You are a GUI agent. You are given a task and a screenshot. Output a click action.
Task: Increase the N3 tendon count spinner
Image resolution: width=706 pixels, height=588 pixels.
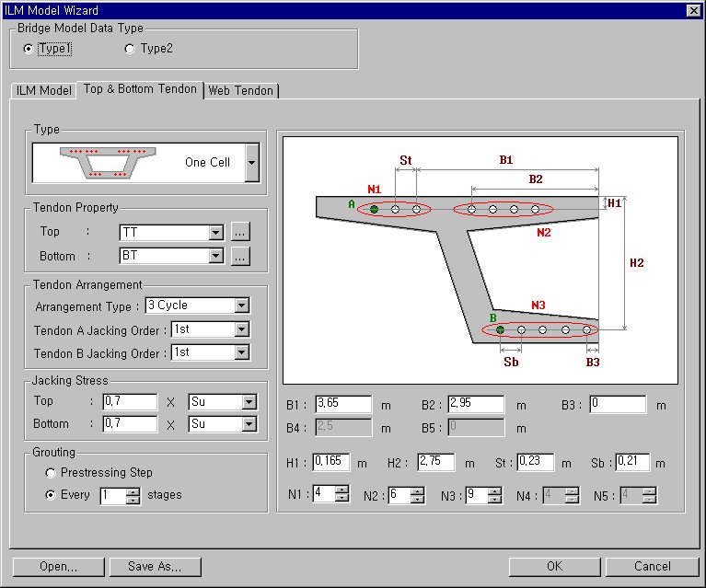[x=493, y=490]
